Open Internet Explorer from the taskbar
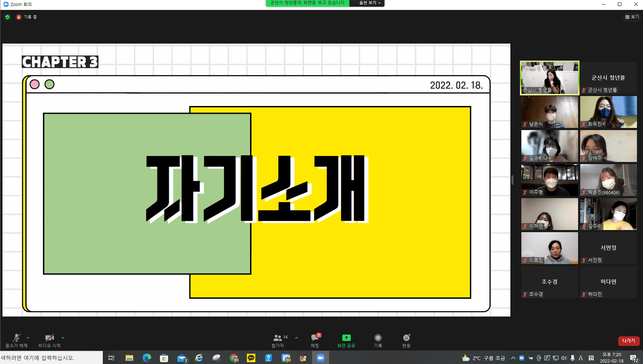Image resolution: width=643 pixels, height=364 pixels. [x=199, y=358]
